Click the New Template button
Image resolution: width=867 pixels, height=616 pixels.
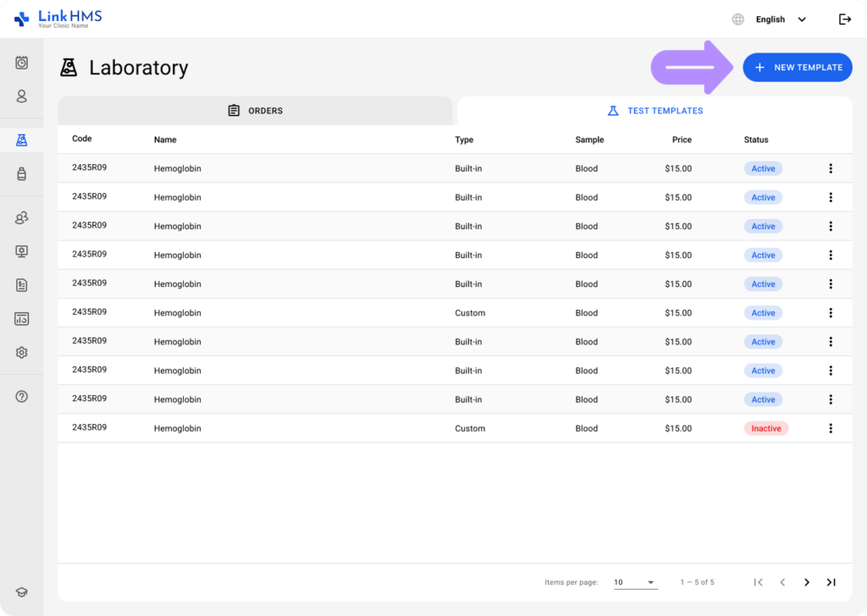(x=797, y=67)
